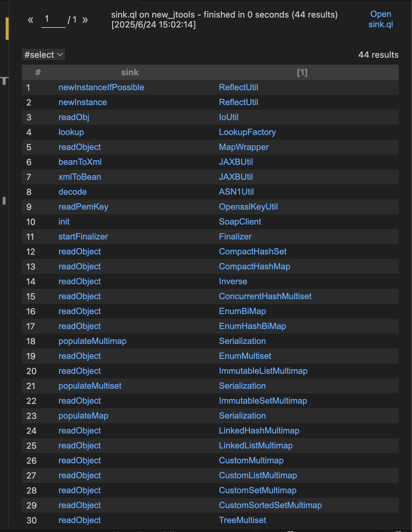Open the EnumHashBiMap class link

252,326
